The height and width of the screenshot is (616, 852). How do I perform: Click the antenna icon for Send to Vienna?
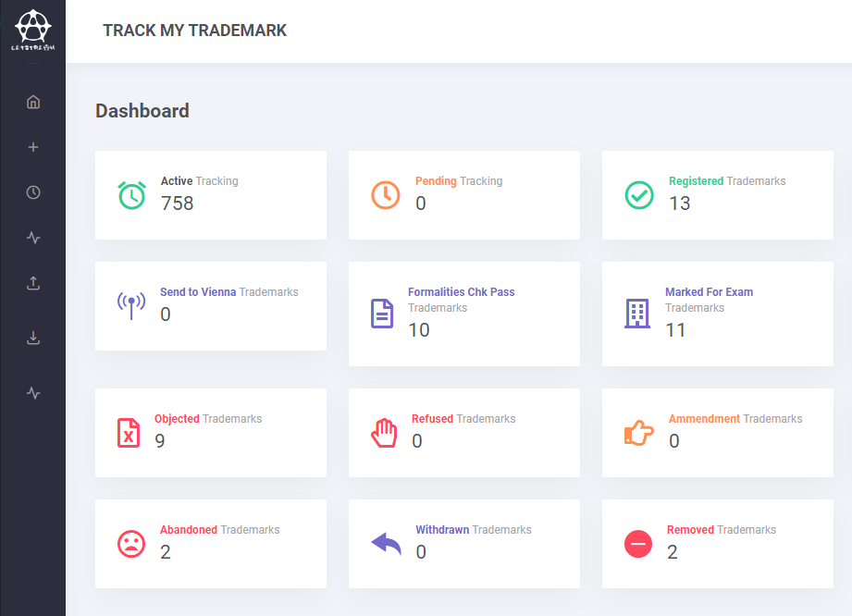click(131, 306)
